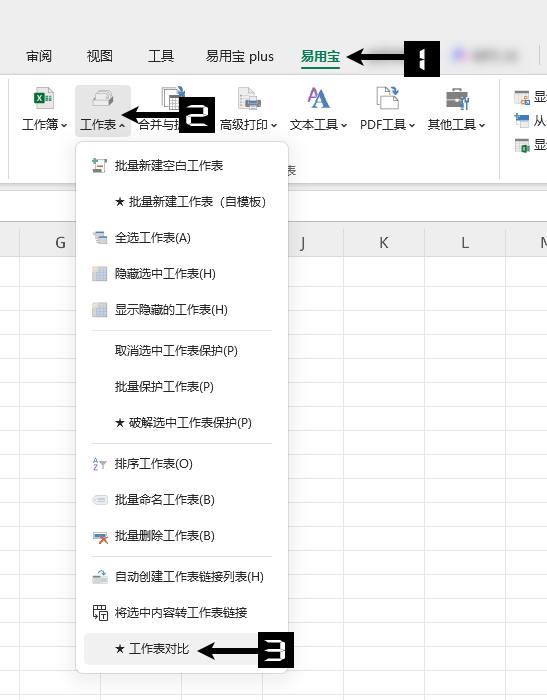Click the 文本工具 letter A icon
This screenshot has height=700, width=547.
coord(318,98)
